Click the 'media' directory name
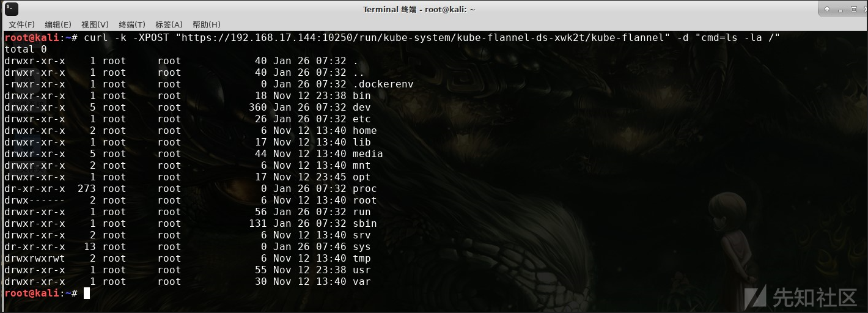868x313 pixels. 368,154
